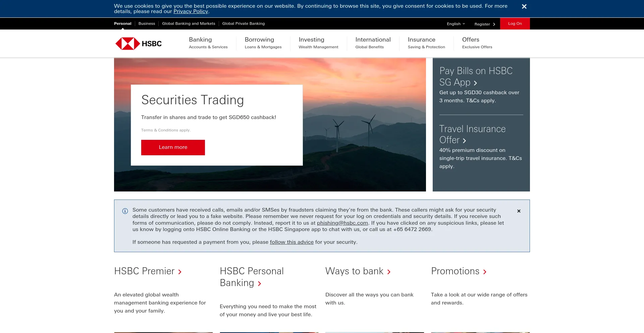Click Learn more on Securities Trading
Viewport: 644px width, 333px height.
coord(173,147)
